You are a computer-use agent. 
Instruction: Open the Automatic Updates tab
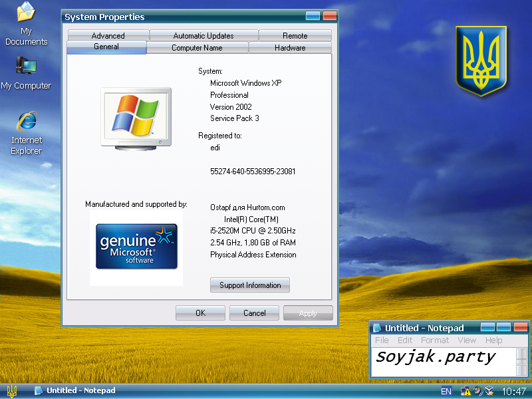[203, 36]
